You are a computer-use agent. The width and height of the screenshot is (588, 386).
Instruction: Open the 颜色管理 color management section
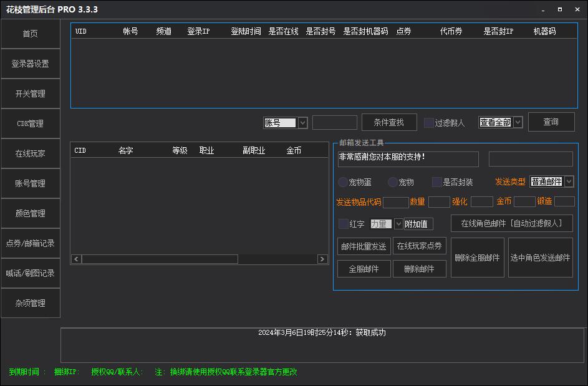[x=29, y=213]
